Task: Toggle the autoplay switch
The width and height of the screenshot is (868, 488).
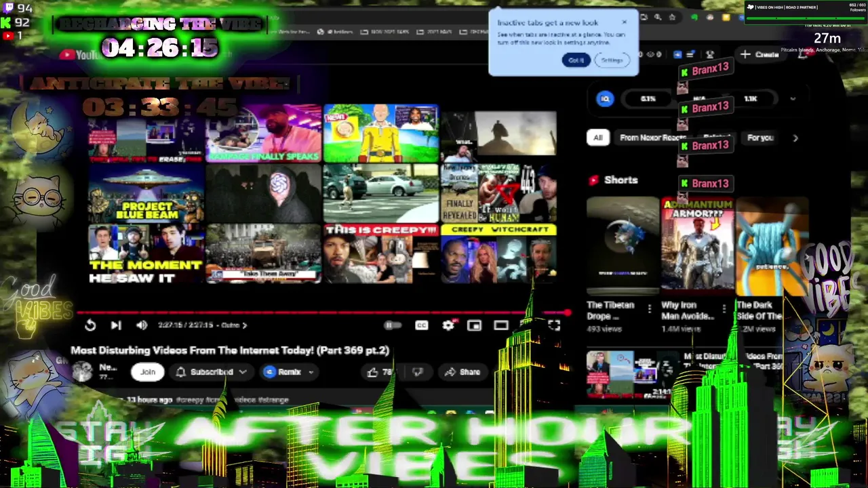Action: click(392, 326)
